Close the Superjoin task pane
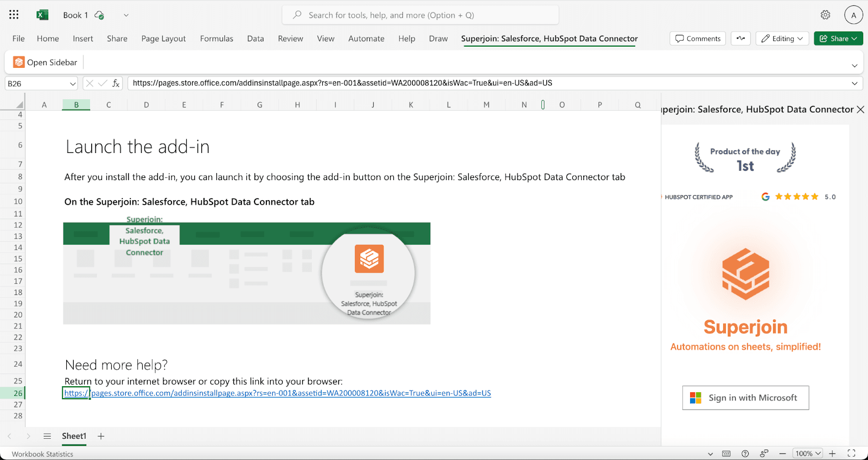Image resolution: width=868 pixels, height=460 pixels. click(x=860, y=110)
